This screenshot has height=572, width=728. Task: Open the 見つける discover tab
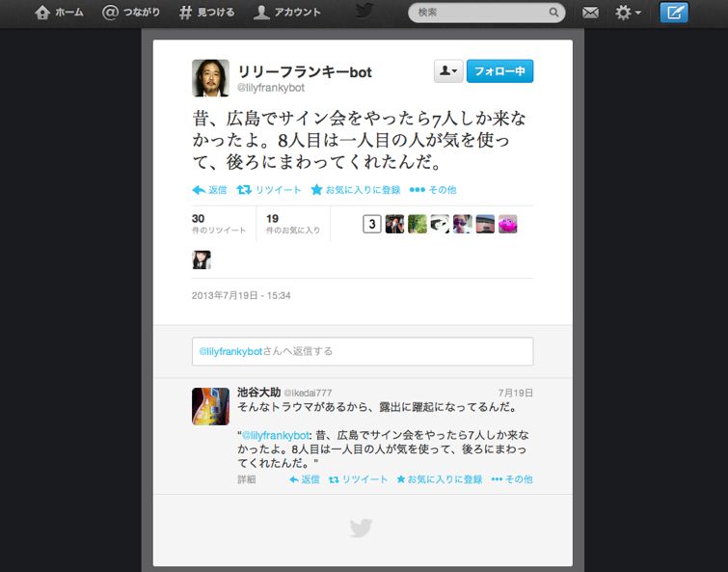point(205,13)
